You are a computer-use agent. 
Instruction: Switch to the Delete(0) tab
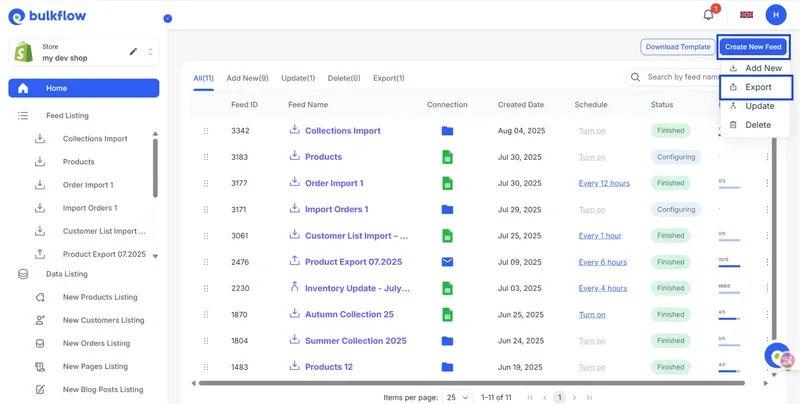point(344,78)
